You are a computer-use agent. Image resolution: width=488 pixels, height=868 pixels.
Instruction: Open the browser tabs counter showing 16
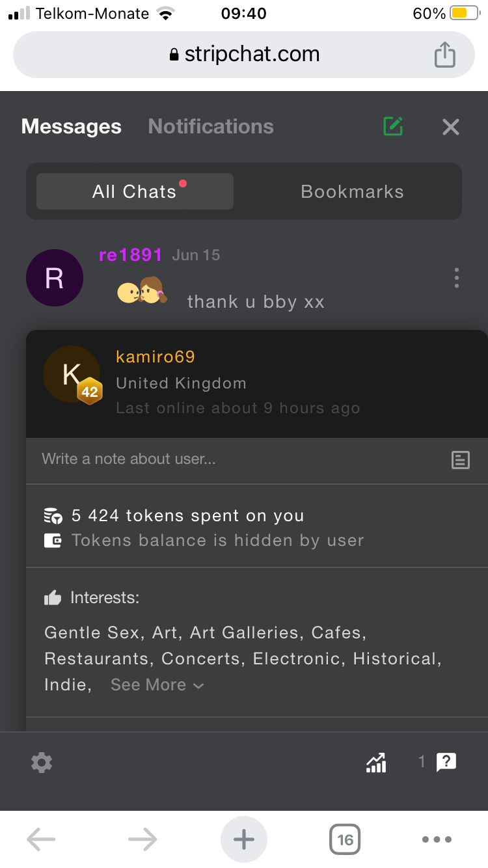(345, 839)
